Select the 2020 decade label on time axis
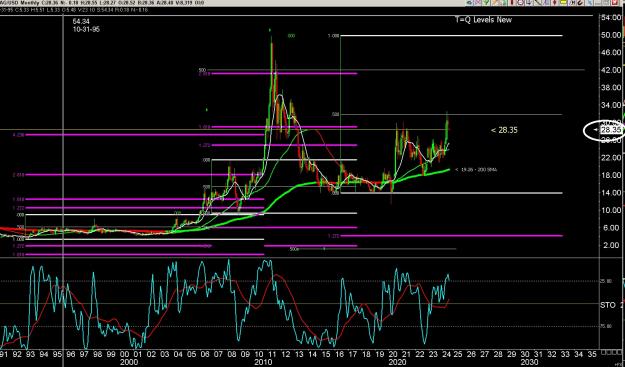 [x=397, y=362]
